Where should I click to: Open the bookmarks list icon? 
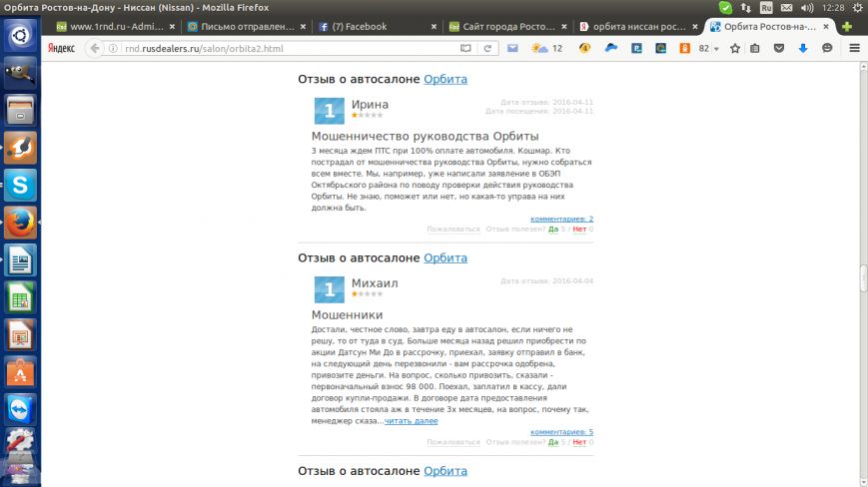754,49
